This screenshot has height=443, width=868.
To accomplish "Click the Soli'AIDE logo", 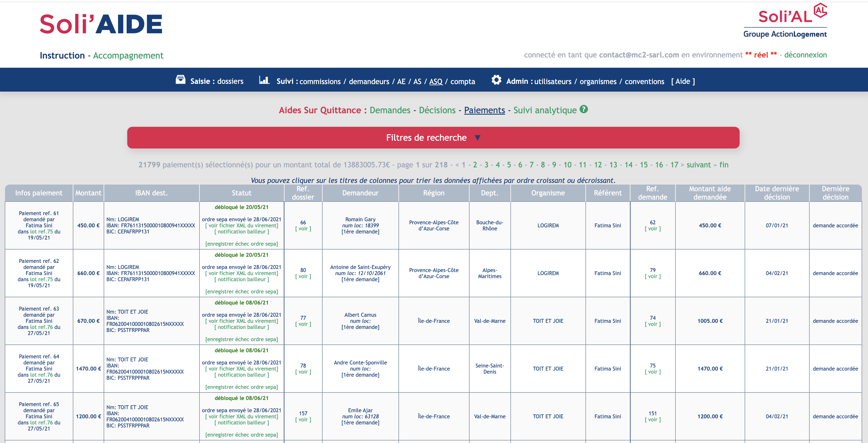I will (101, 24).
